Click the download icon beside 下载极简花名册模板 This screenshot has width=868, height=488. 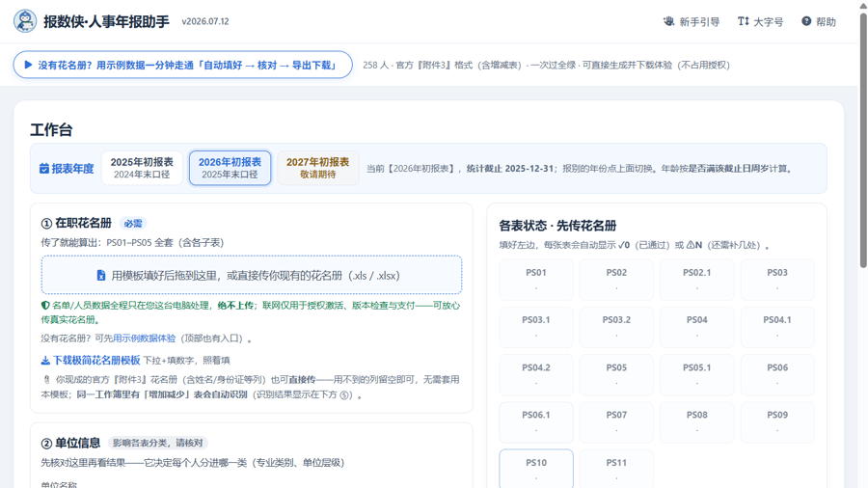pyautogui.click(x=45, y=361)
